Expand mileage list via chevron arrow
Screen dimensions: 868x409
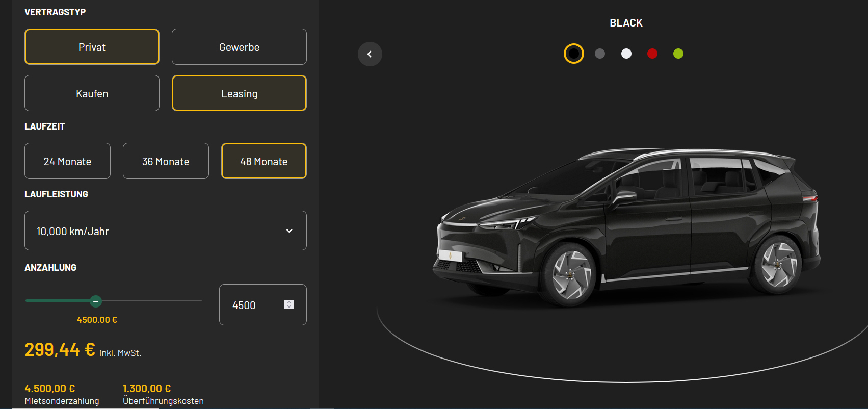(289, 231)
